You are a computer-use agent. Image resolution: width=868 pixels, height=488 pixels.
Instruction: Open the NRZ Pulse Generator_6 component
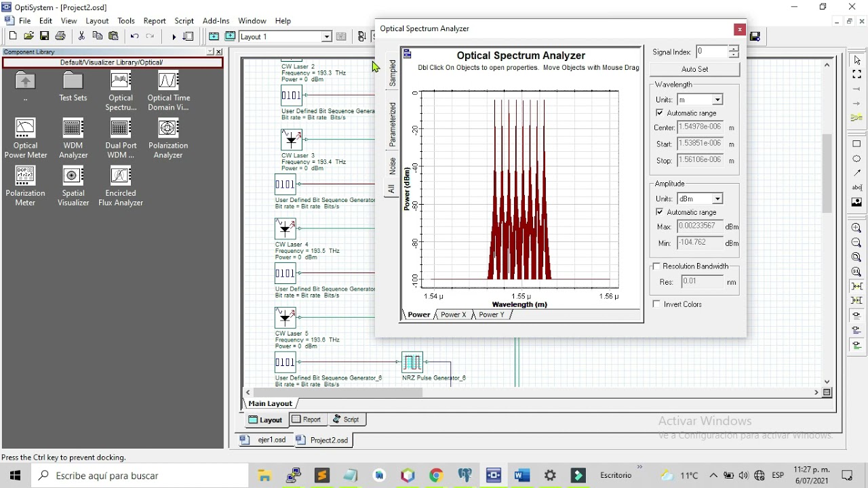click(412, 363)
